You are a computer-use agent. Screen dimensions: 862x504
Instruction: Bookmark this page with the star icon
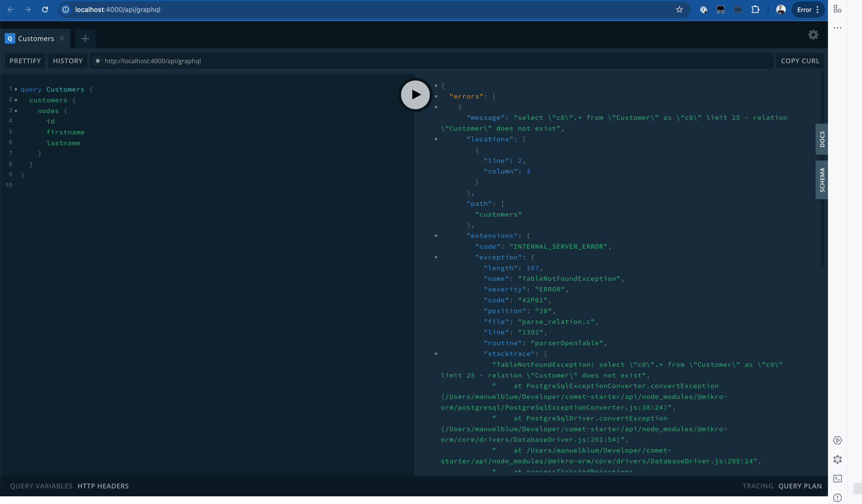pos(679,10)
